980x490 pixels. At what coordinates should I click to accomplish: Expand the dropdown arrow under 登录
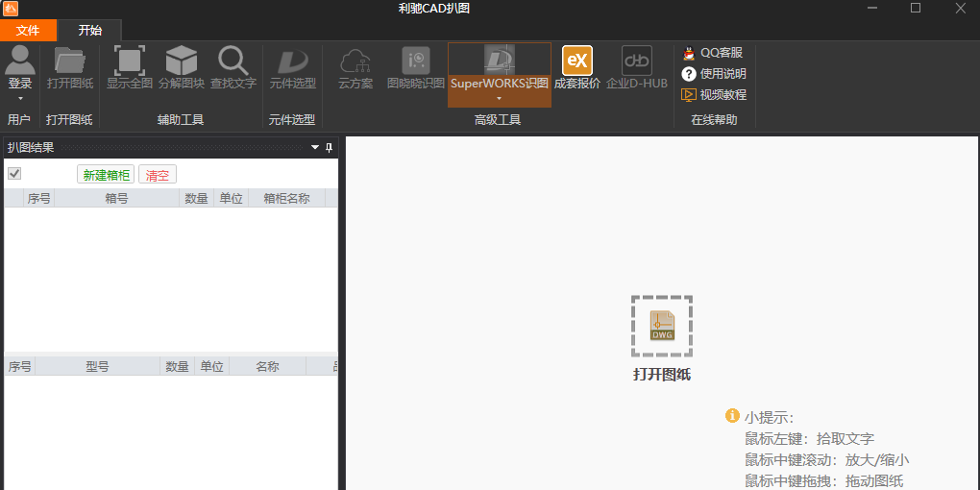click(x=20, y=98)
